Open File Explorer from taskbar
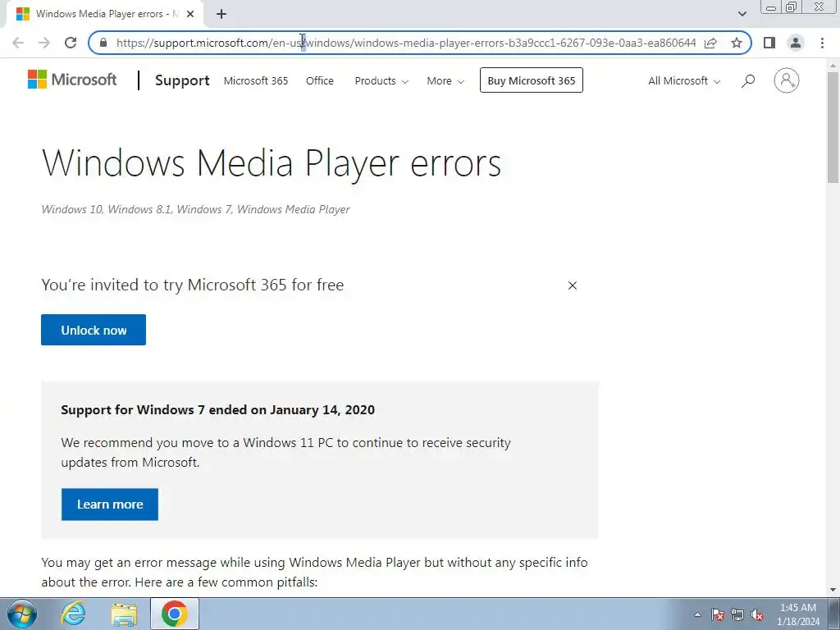The height and width of the screenshot is (630, 840). 124,614
